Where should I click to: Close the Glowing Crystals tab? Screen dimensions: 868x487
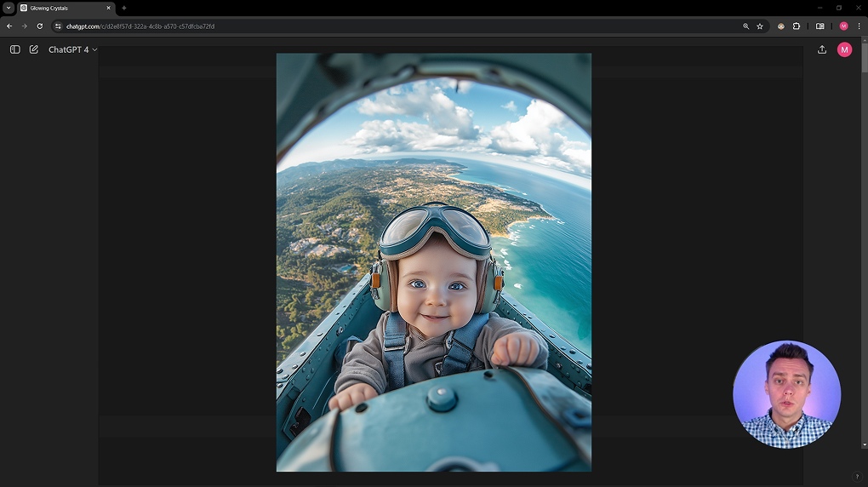(109, 8)
